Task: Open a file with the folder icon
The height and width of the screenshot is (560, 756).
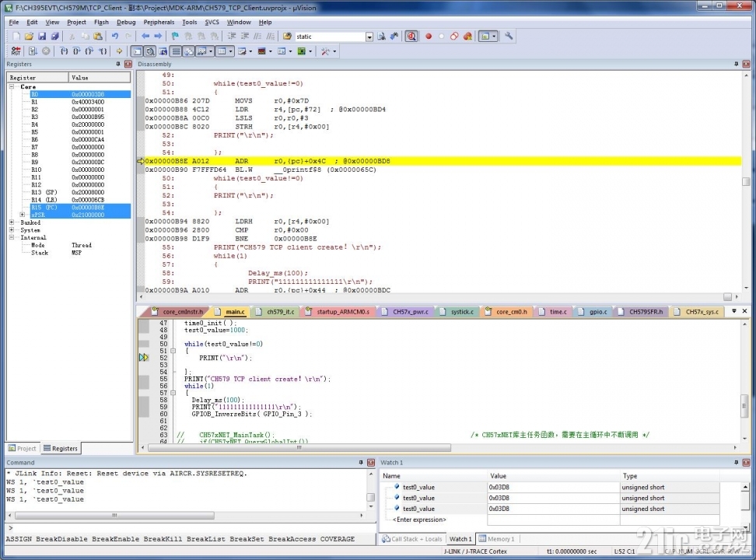Action: (x=29, y=37)
